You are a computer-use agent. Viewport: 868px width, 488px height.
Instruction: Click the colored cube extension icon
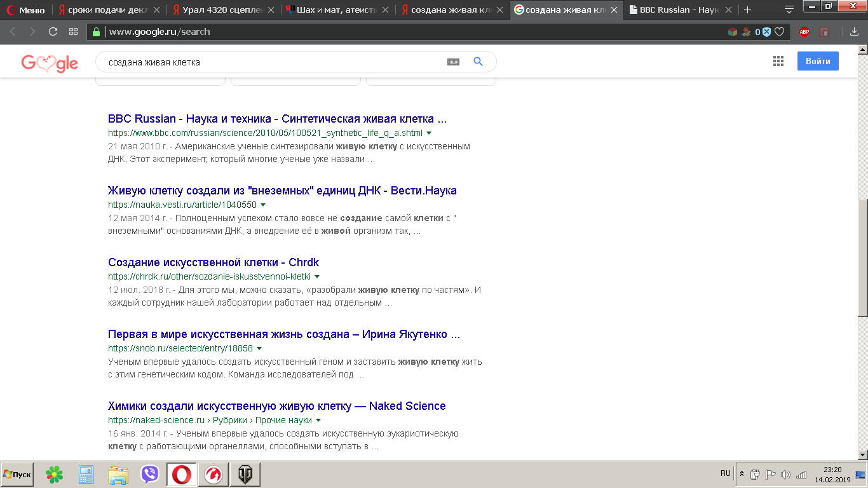tap(733, 32)
